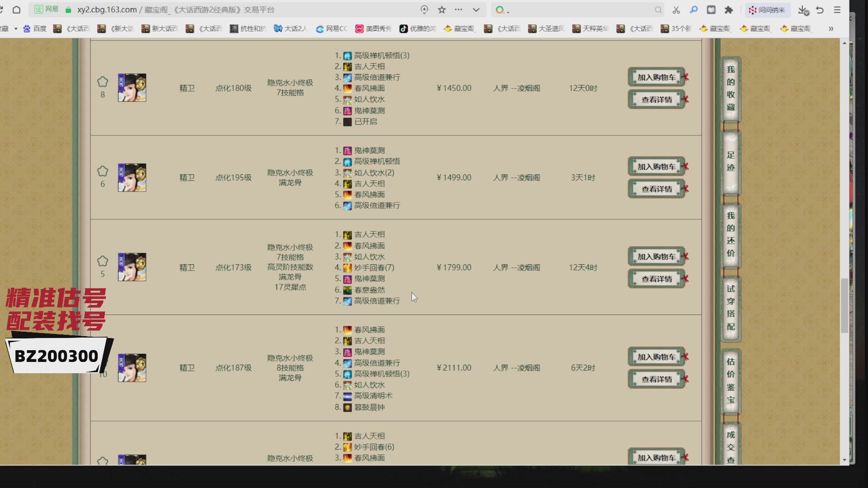Open the address bar three-dot menu
Image resolution: width=868 pixels, height=488 pixels.
click(458, 10)
